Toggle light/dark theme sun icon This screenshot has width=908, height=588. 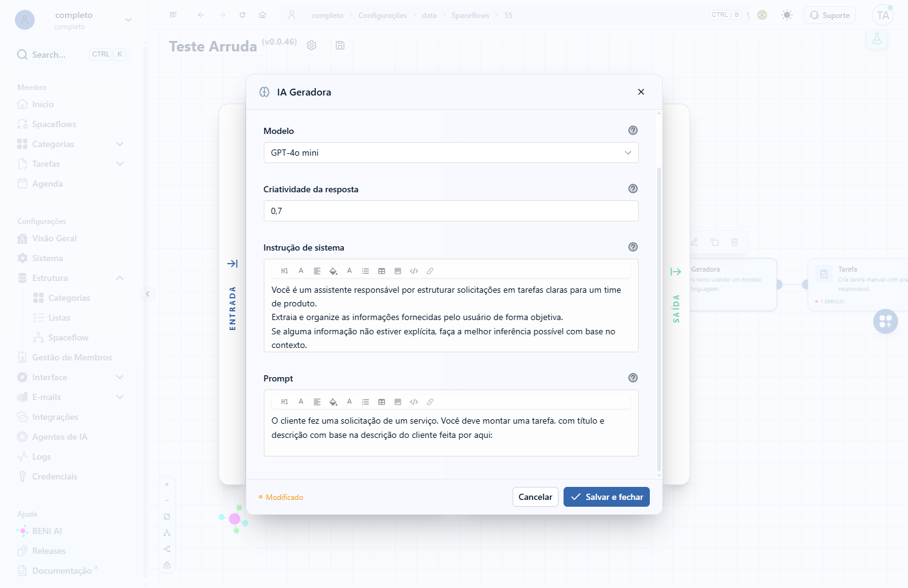(787, 15)
